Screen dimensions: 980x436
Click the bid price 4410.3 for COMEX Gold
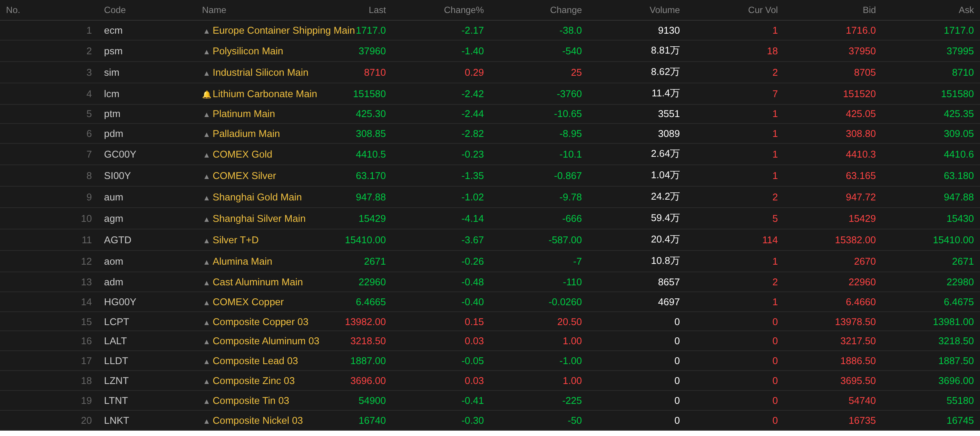click(x=861, y=154)
